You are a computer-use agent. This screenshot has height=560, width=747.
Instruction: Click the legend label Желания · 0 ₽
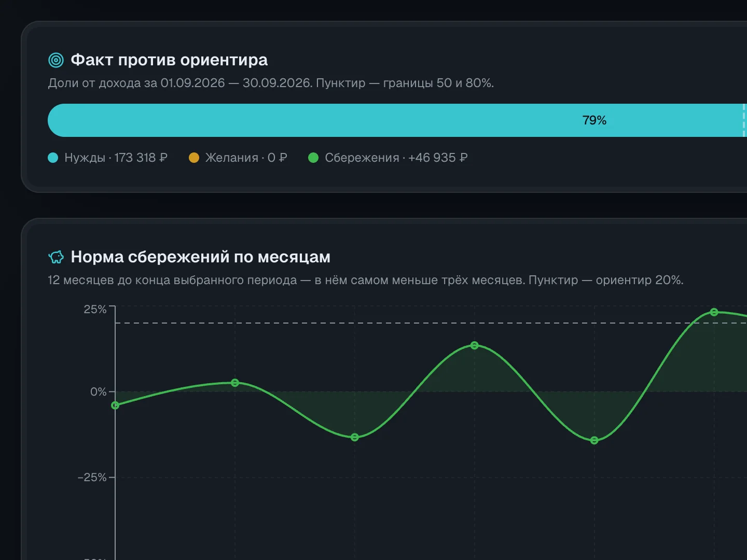click(x=246, y=158)
